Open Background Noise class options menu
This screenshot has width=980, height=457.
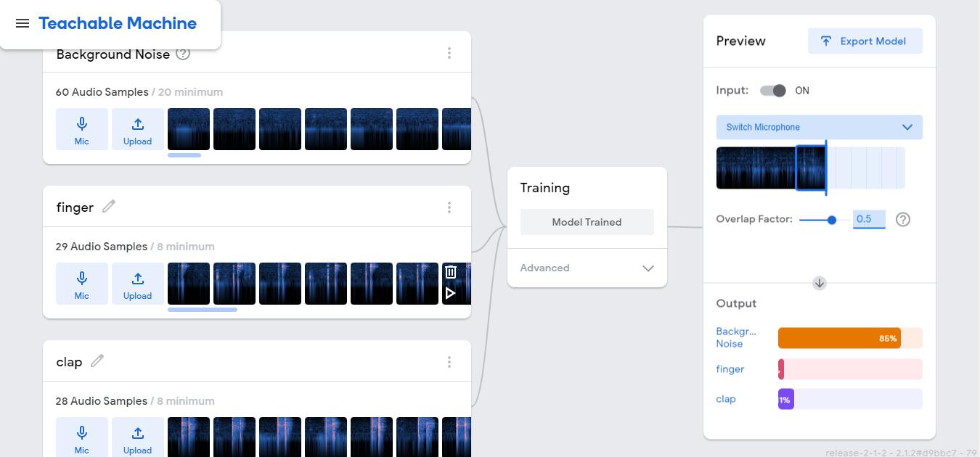pyautogui.click(x=449, y=53)
